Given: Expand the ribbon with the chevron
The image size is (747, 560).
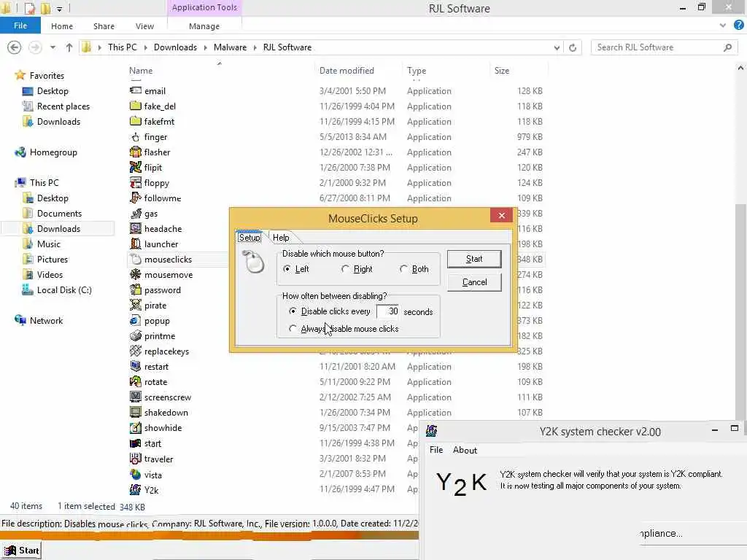Looking at the screenshot, I should (x=723, y=26).
